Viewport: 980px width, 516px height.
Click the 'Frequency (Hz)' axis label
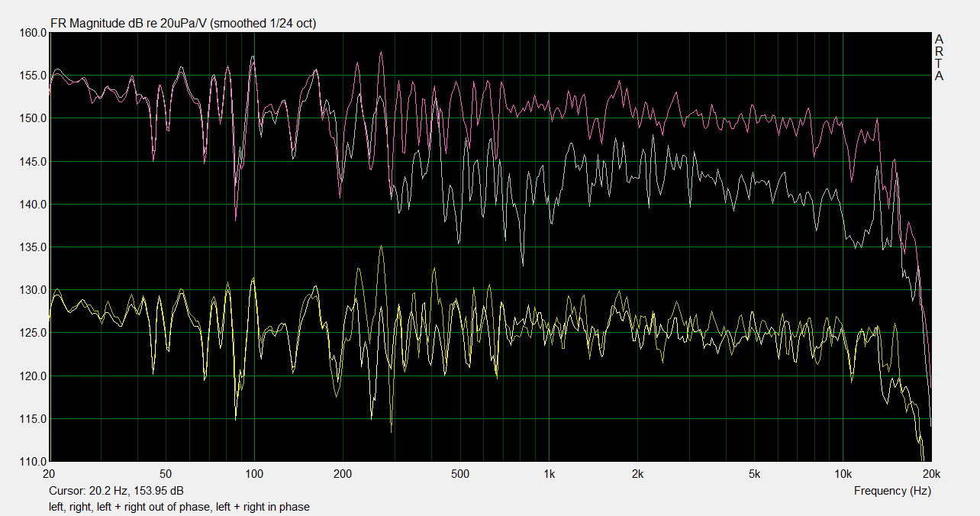892,491
